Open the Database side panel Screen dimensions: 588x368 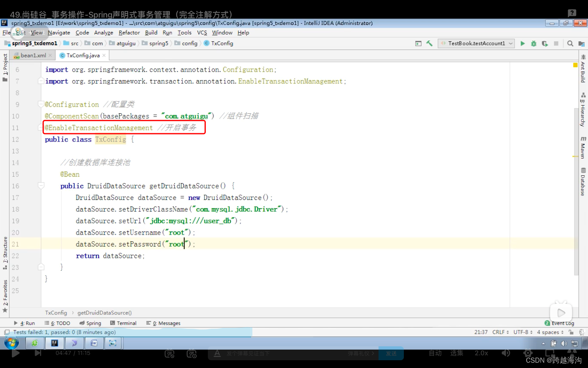[x=583, y=182]
